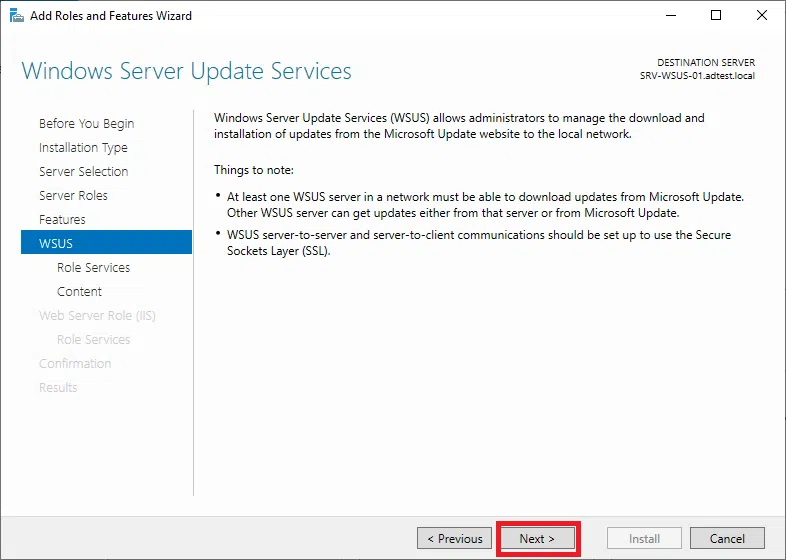Click the Confirmation step in sidebar

(75, 364)
